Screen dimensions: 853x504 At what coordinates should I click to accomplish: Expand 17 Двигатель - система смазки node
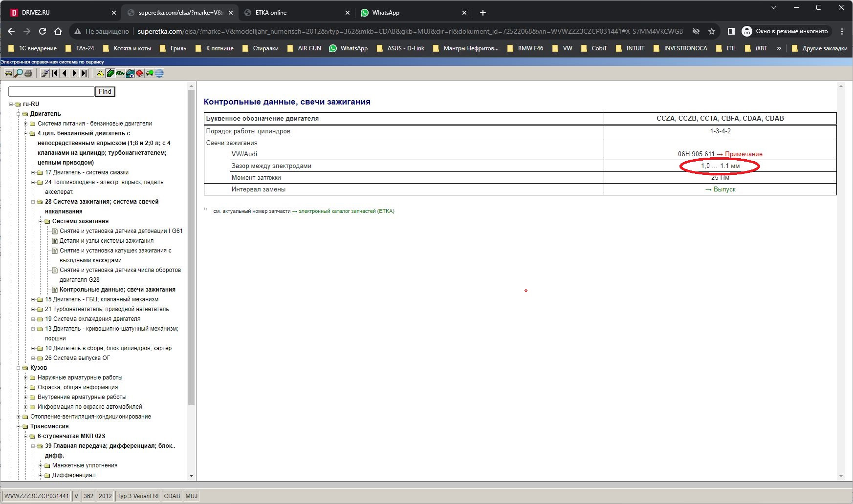(33, 172)
